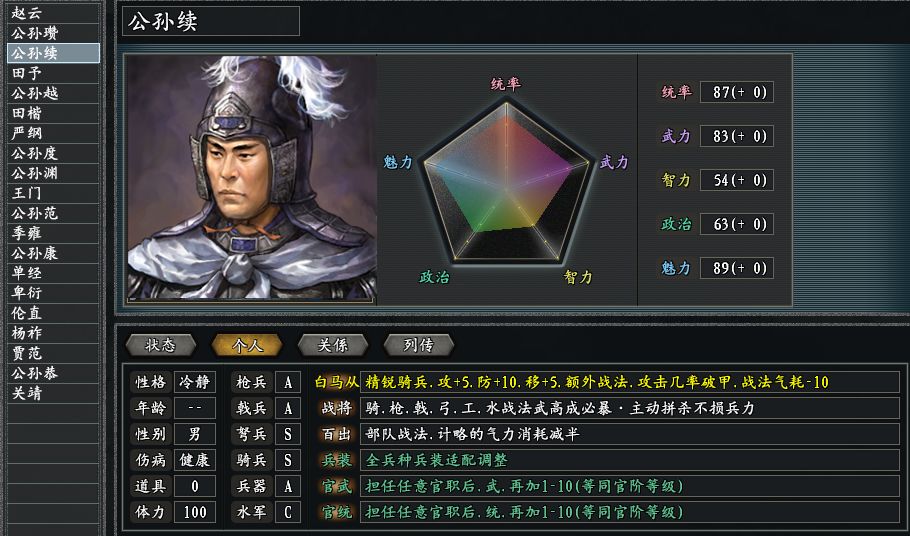Click the pentagon ability radar chart
The image size is (910, 536).
point(506,180)
